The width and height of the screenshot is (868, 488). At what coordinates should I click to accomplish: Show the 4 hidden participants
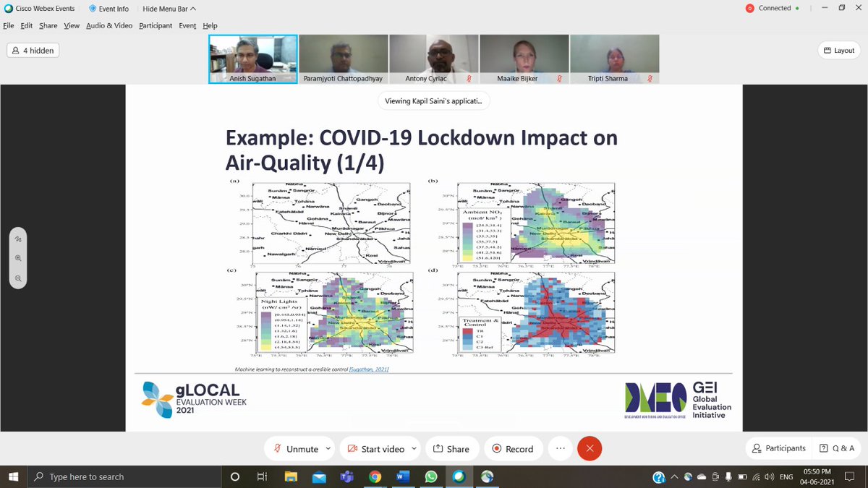33,51
